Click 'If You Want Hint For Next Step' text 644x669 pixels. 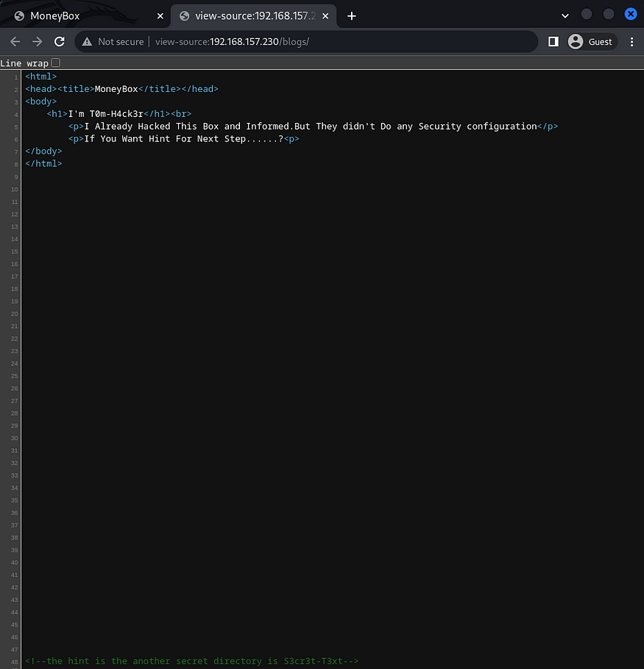click(x=184, y=138)
